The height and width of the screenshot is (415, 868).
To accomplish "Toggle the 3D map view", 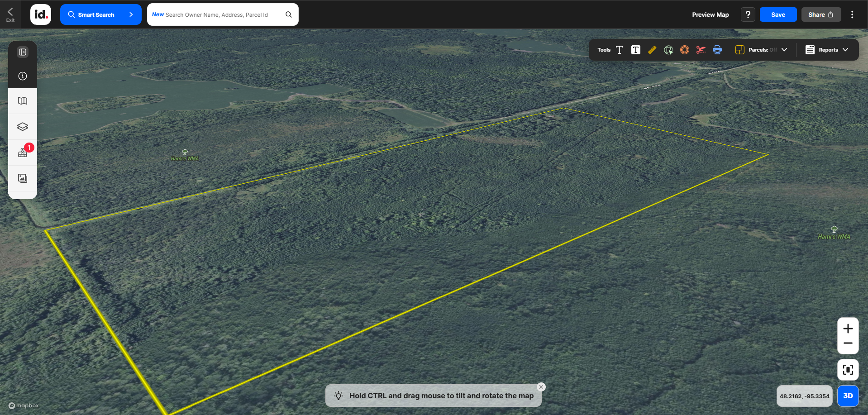I will click(848, 396).
